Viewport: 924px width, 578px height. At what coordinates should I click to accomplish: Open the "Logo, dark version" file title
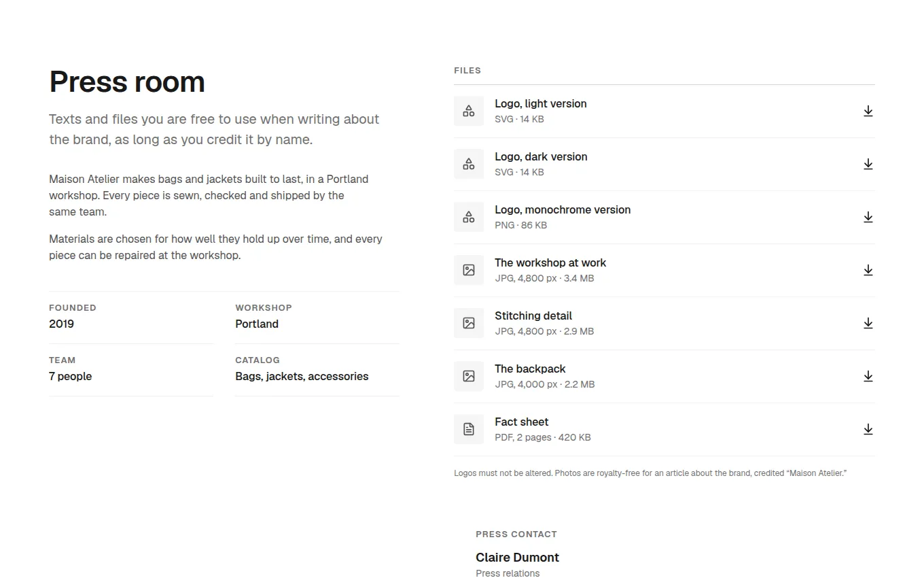[x=541, y=157]
